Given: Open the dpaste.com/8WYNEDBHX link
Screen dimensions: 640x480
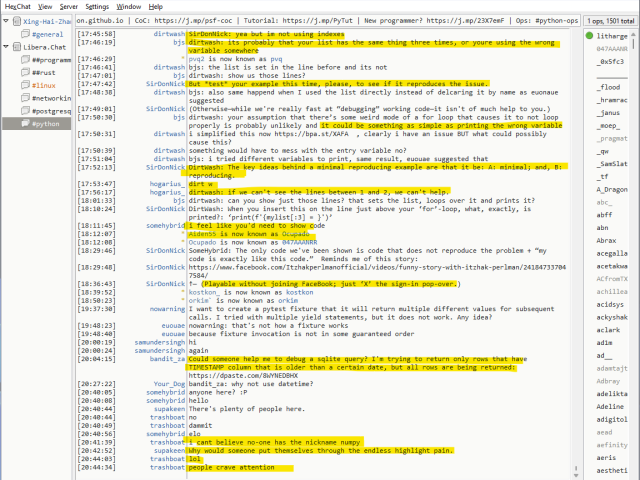Looking at the screenshot, I should point(243,376).
